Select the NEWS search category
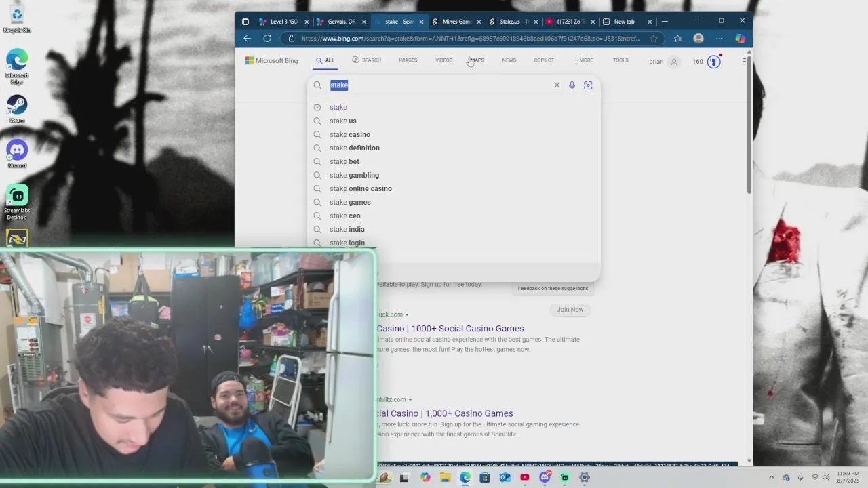 click(509, 60)
